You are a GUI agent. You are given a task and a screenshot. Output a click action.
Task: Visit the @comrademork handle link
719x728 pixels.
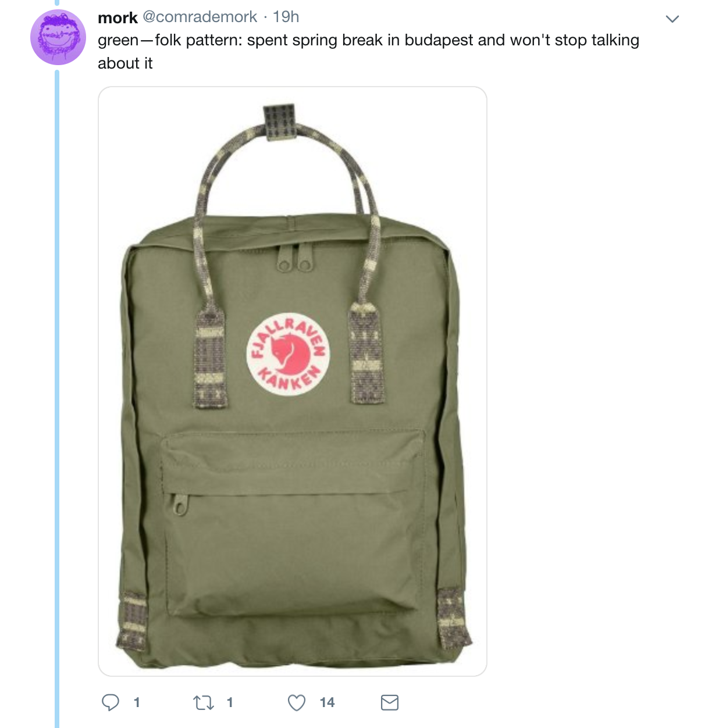[200, 17]
